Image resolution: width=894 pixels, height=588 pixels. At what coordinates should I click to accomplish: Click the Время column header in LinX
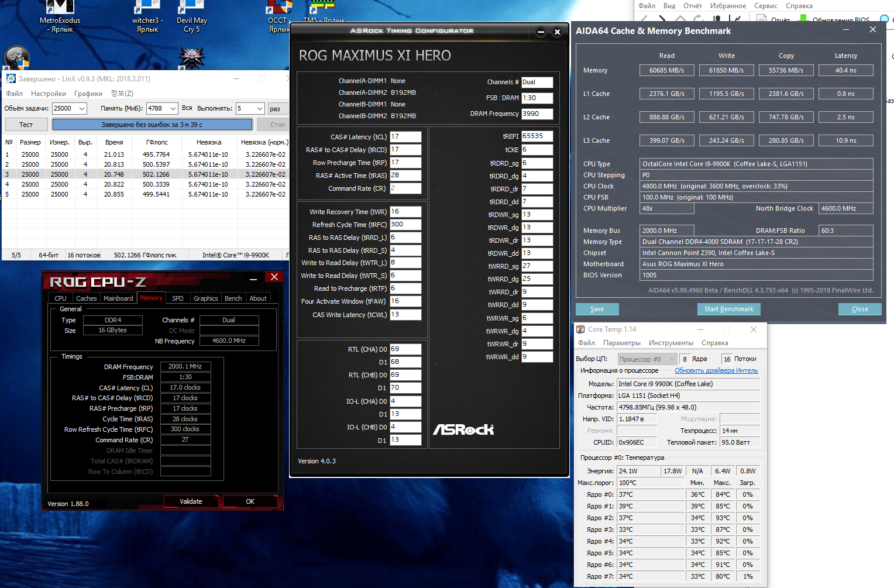[x=114, y=142]
